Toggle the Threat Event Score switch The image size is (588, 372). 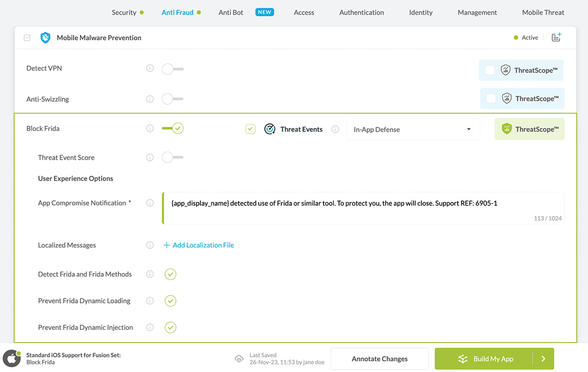(x=172, y=157)
